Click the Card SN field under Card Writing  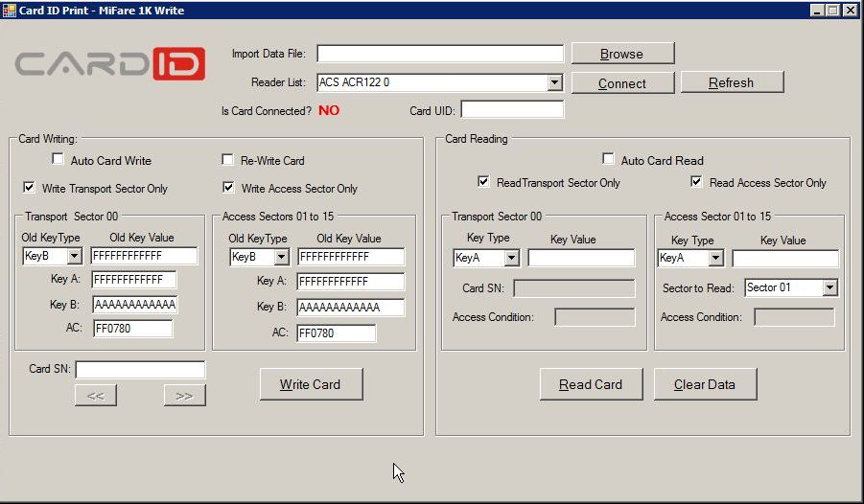click(140, 369)
